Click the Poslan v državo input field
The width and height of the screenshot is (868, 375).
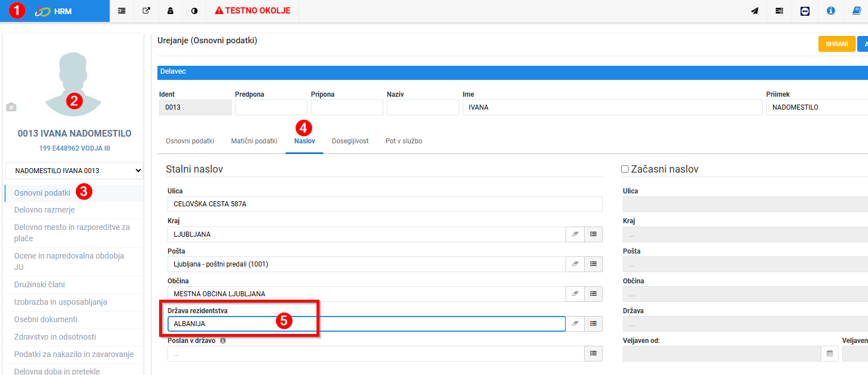coord(376,354)
